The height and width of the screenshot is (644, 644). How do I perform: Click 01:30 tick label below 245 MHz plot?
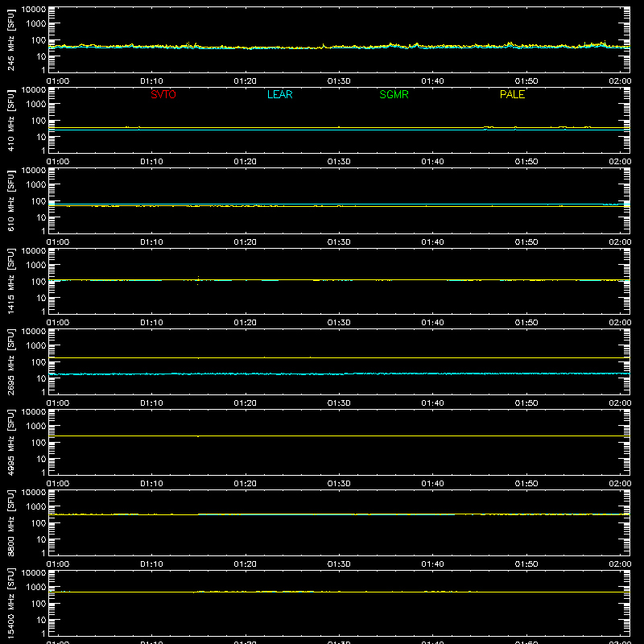(x=339, y=81)
